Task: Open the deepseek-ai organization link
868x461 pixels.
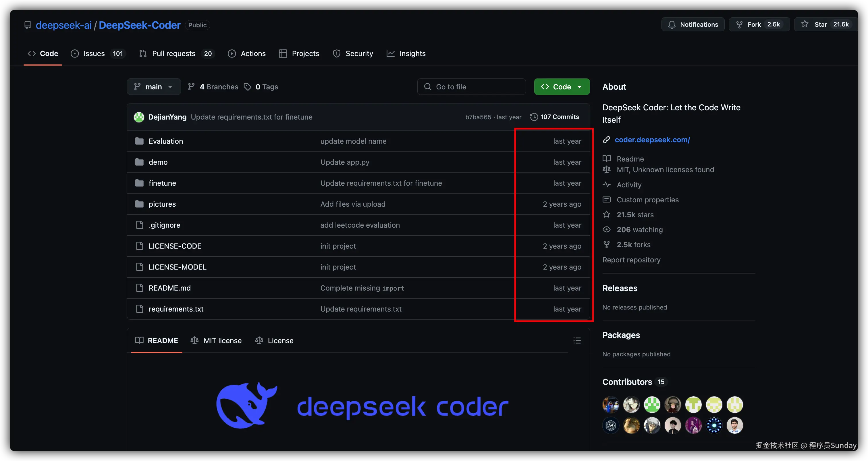Action: click(x=64, y=25)
